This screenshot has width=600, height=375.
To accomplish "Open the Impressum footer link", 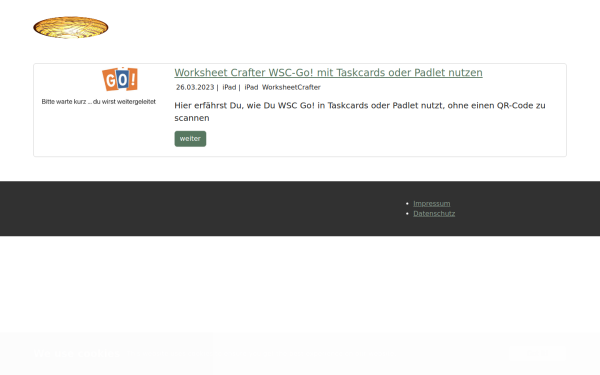I will tap(432, 204).
